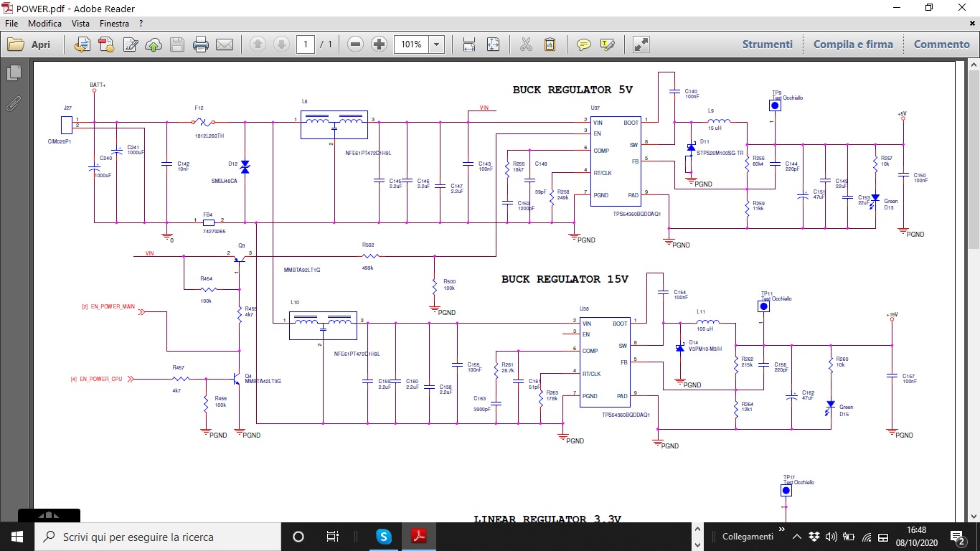
Task: Open the Vista menu
Action: 80,24
